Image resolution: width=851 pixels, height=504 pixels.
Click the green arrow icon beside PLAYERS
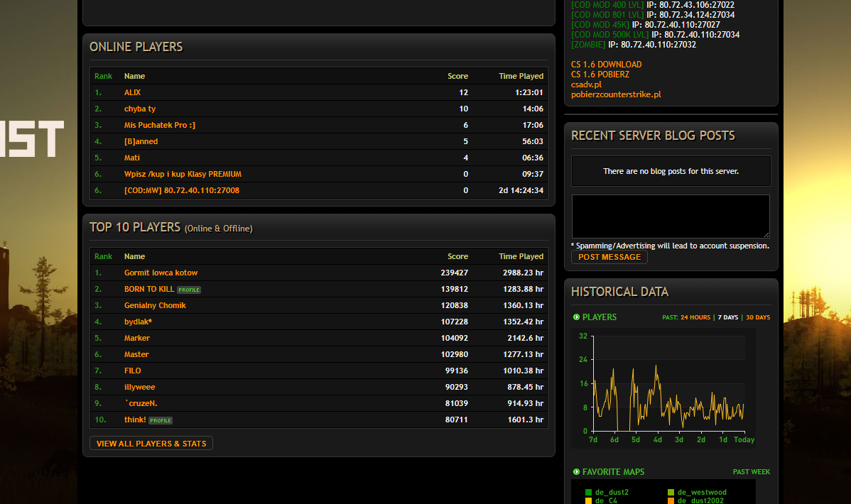coord(576,317)
